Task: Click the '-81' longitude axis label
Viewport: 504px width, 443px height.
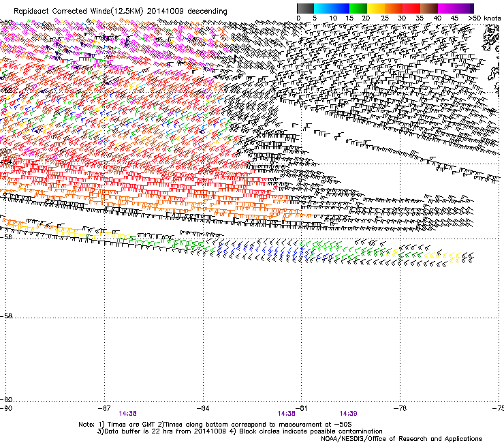Action: [302, 408]
